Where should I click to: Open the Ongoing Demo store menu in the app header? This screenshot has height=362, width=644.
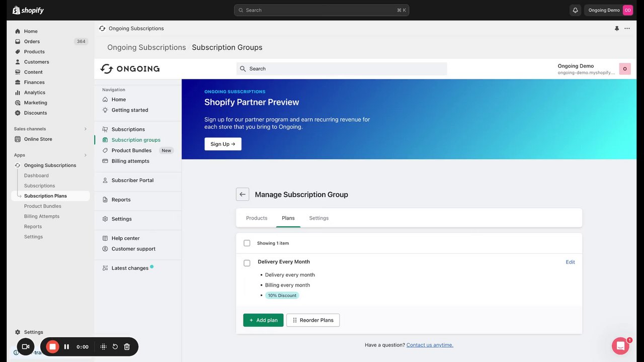[x=594, y=69]
